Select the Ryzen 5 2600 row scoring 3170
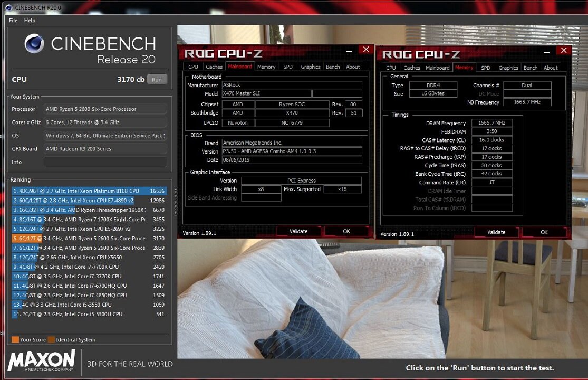Viewport: 588px width, 380px height. pos(89,238)
